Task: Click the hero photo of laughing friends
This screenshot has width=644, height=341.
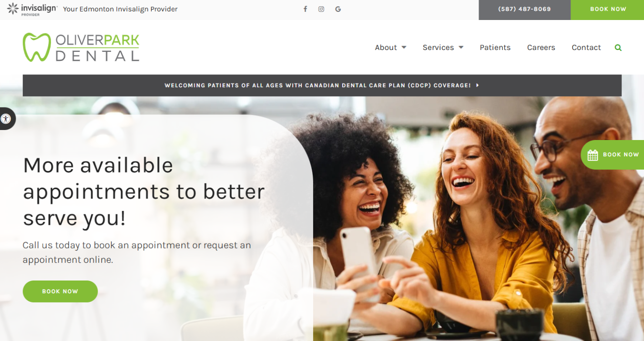Action: [477, 219]
